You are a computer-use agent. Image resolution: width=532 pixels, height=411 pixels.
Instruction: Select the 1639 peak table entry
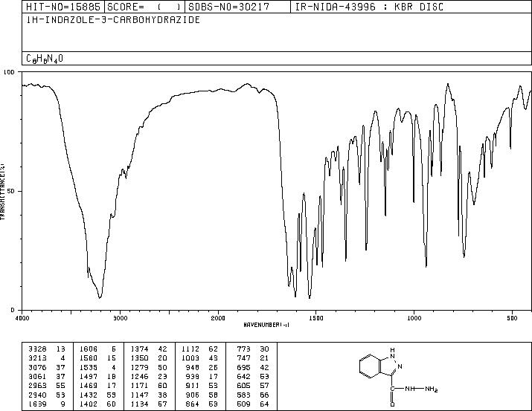[x=47, y=404]
